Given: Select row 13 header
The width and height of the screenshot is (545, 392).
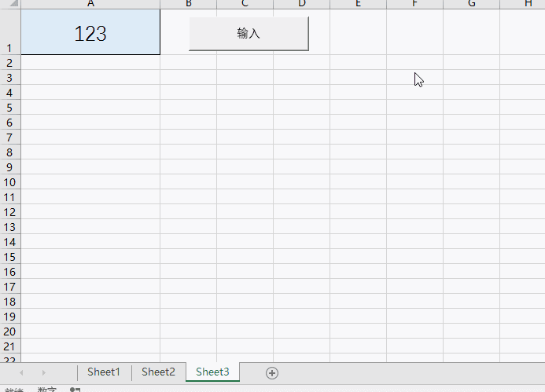Looking at the screenshot, I should pyautogui.click(x=10, y=227).
